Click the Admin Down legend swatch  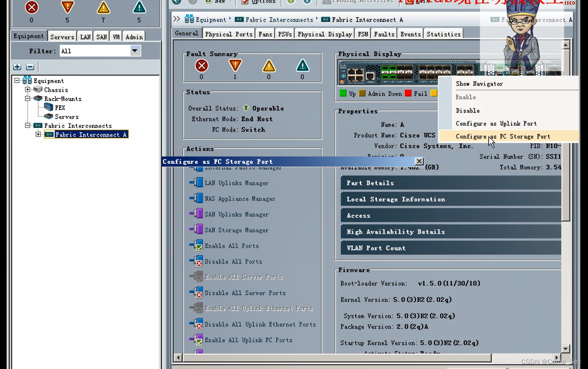click(362, 93)
